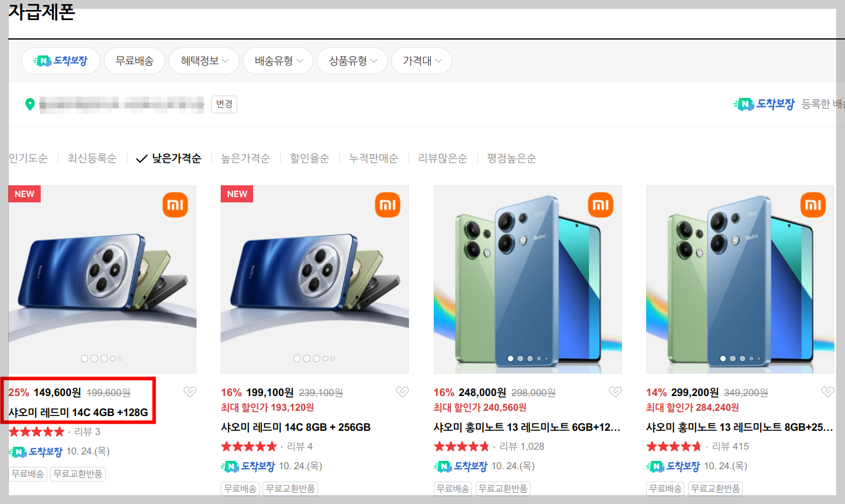The image size is (845, 504).
Task: Switch sorting to 높은가격순
Action: (x=245, y=158)
